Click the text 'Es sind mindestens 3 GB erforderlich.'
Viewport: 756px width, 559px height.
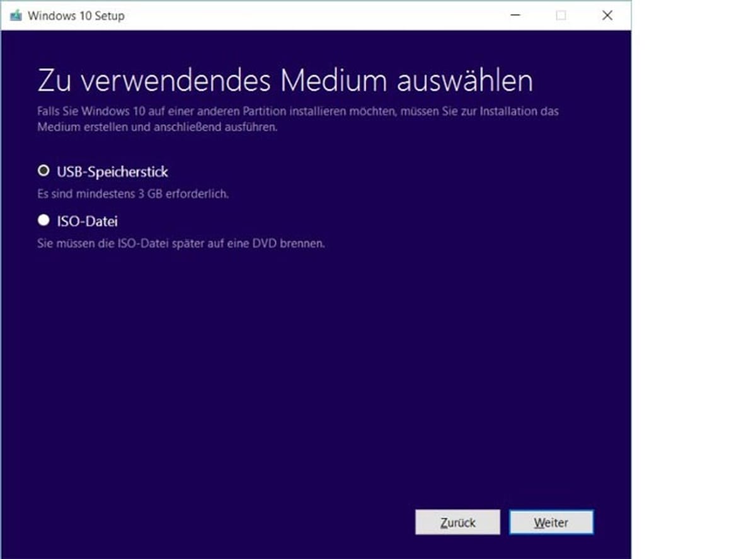[x=133, y=194]
